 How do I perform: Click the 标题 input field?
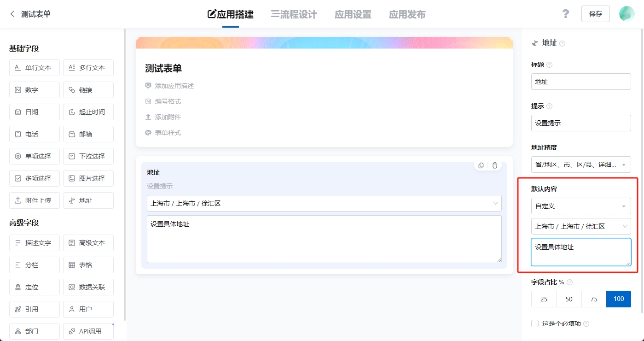581,82
